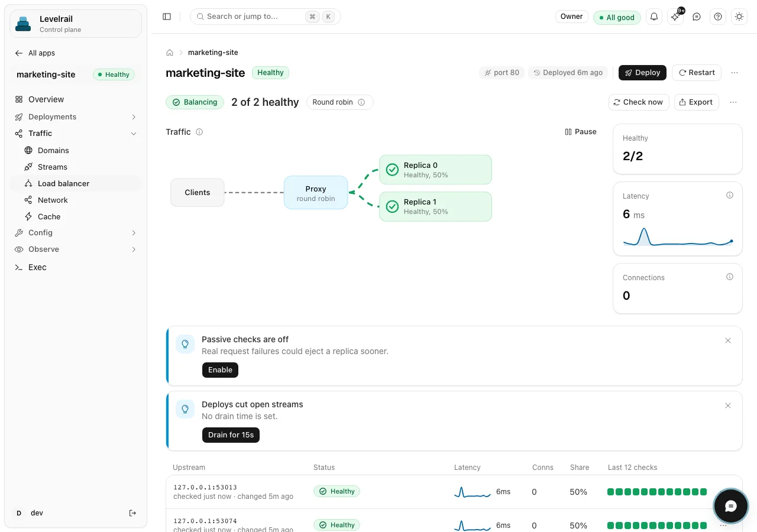
Task: Open row options for upstream 127.0.0.1:53074
Action: pos(723,525)
